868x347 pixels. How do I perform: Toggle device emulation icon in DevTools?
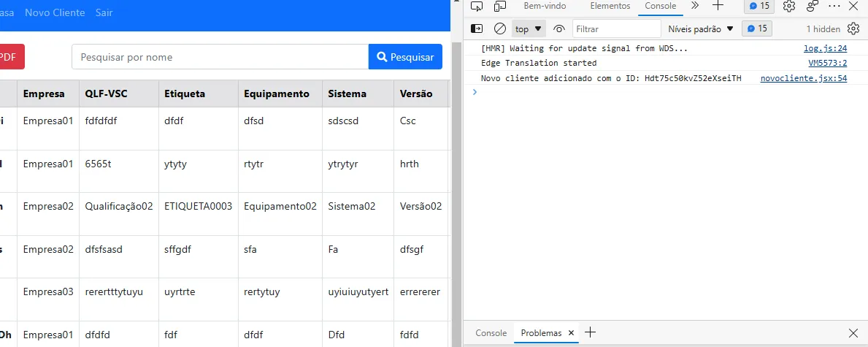(500, 6)
